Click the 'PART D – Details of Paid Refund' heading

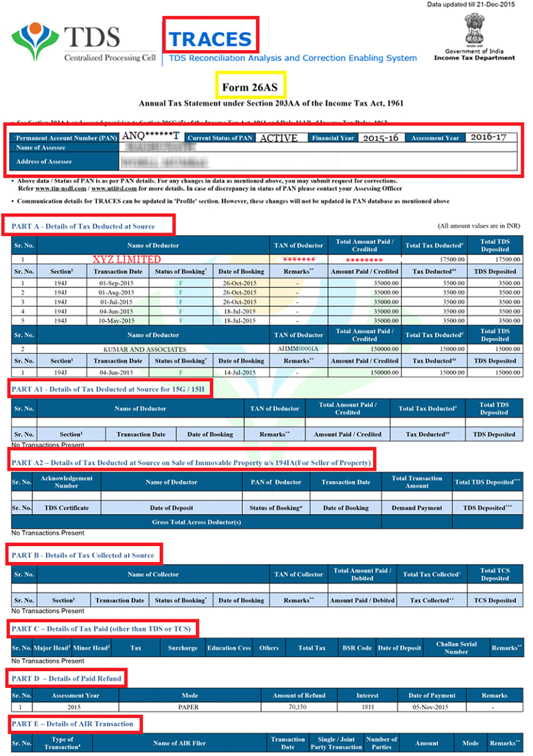click(x=66, y=678)
